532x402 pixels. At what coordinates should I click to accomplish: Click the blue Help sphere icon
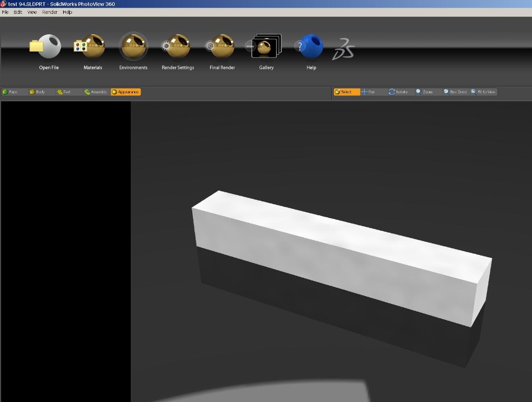309,46
